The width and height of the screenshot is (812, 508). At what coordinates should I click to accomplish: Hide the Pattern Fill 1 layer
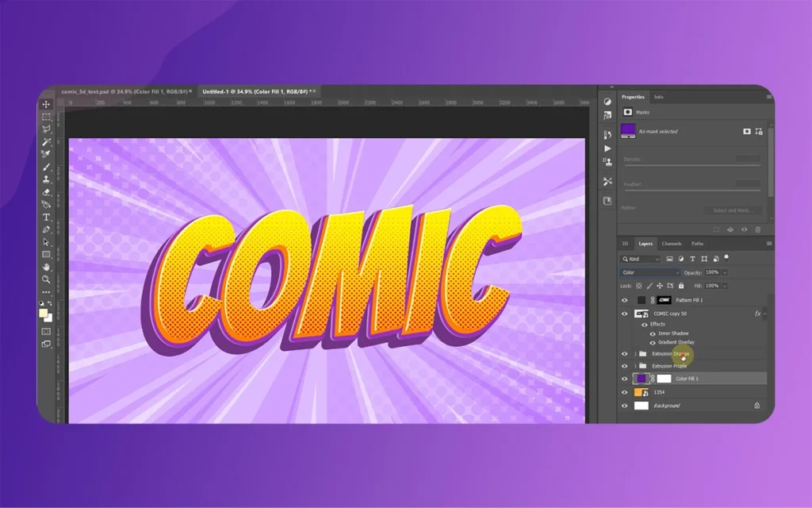click(x=625, y=300)
